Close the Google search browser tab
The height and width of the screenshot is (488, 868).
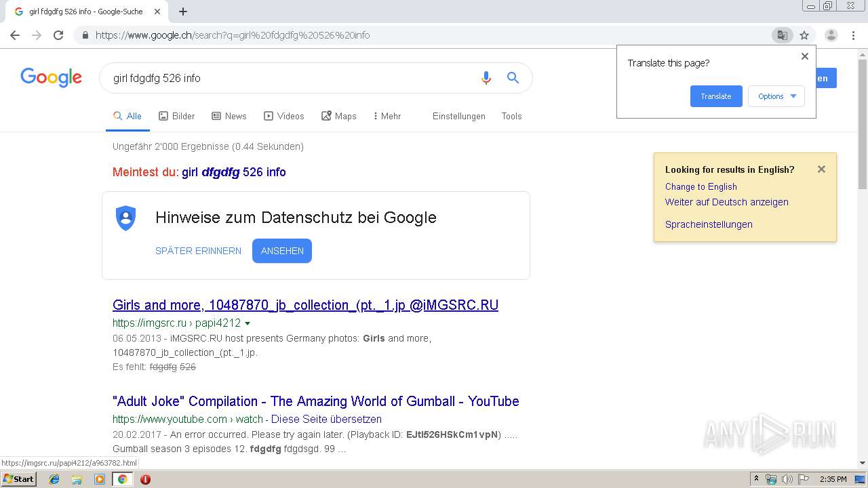(157, 12)
